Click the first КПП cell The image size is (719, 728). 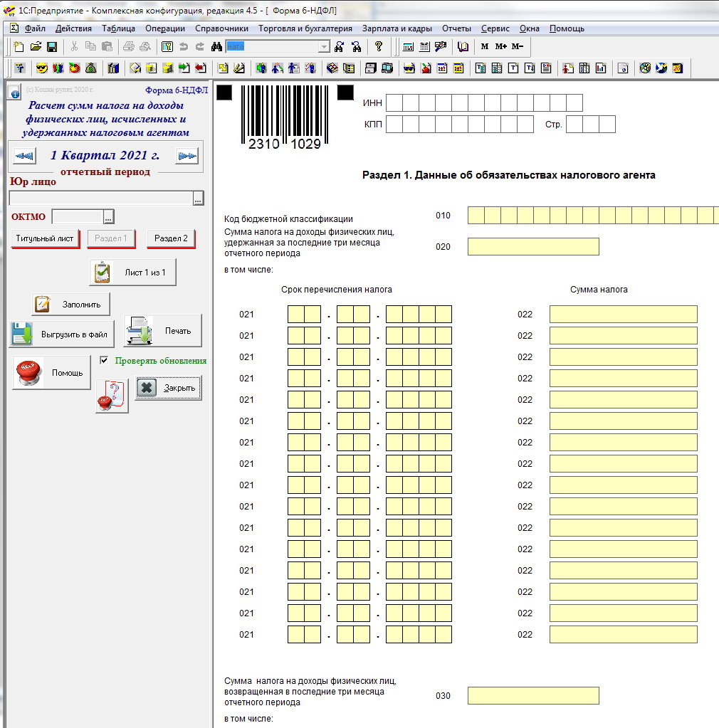[394, 124]
